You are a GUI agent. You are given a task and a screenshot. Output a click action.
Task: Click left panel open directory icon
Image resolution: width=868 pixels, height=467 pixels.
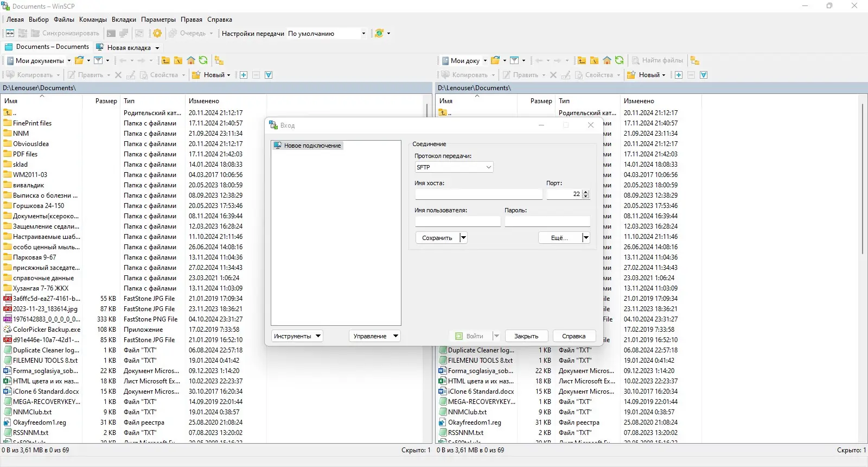click(79, 60)
